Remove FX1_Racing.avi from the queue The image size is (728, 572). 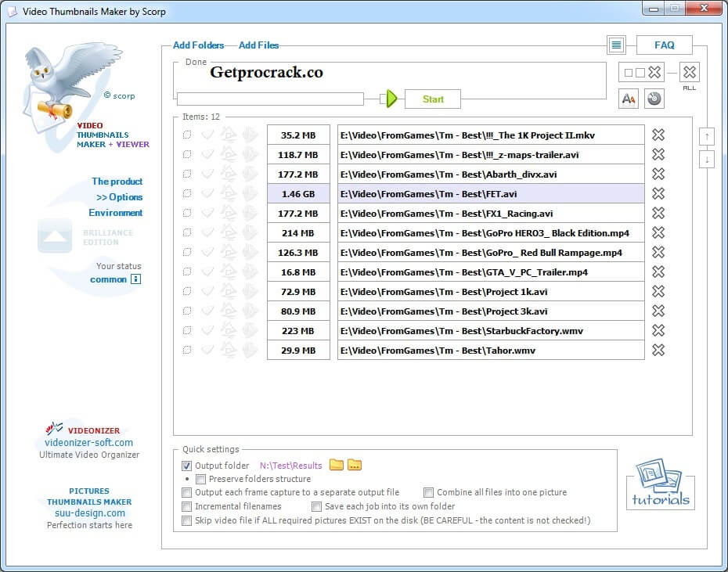coord(658,213)
